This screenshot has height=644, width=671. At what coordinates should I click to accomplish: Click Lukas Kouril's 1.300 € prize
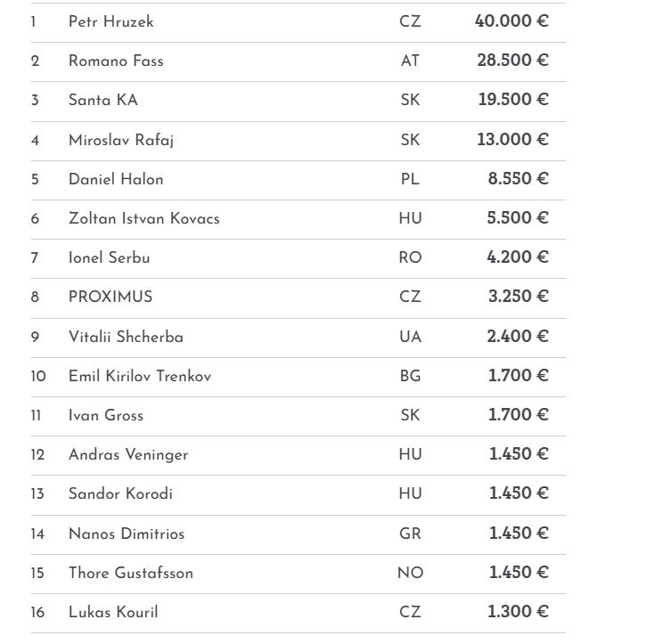click(x=518, y=612)
